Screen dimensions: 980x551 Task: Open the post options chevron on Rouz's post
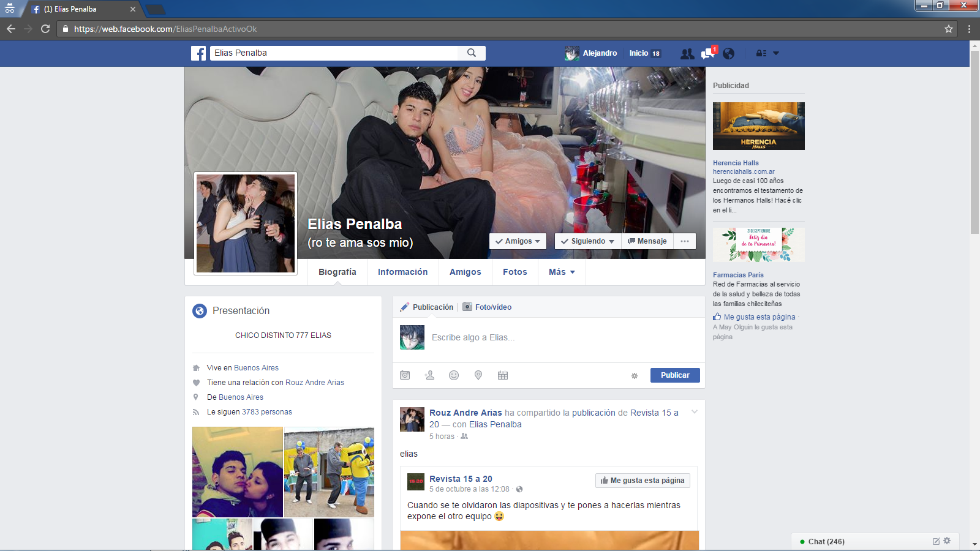695,412
